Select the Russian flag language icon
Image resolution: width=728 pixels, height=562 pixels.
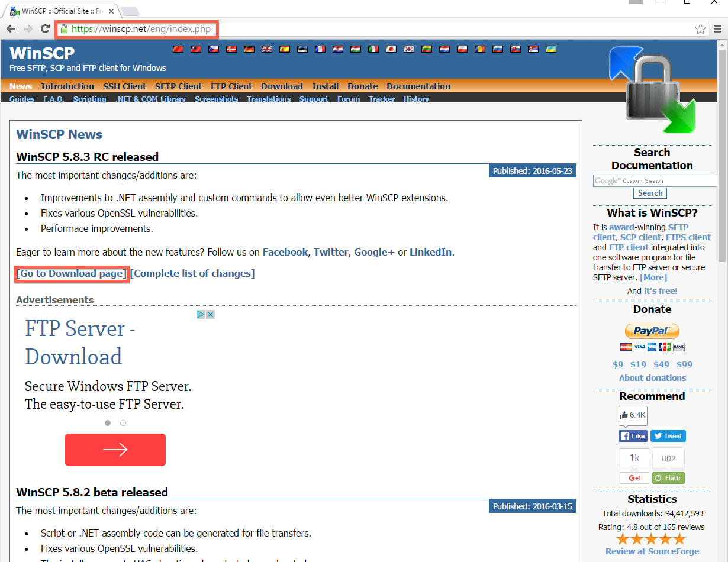click(498, 49)
